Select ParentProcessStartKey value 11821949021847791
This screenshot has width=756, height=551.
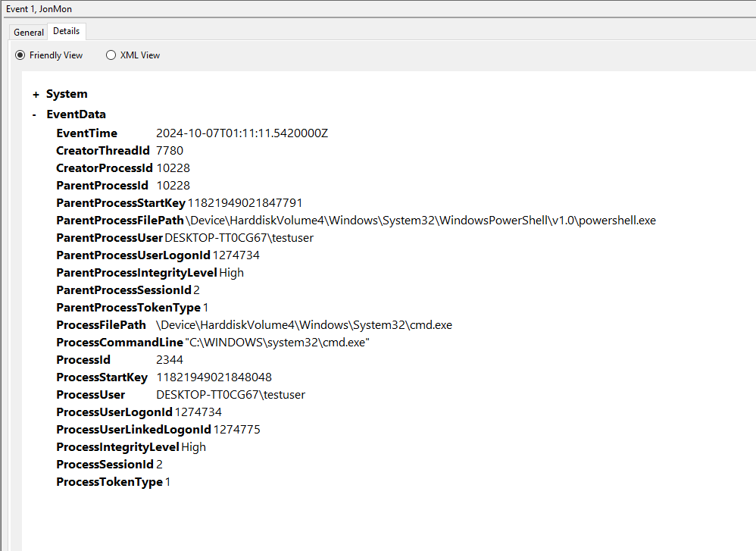pos(245,202)
